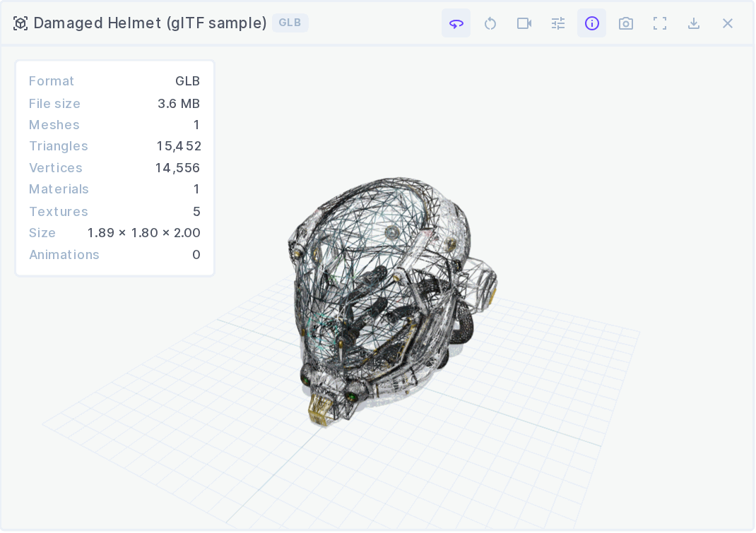756x533 pixels.
Task: Click the Damaged Helmet title text
Action: pyautogui.click(x=150, y=23)
